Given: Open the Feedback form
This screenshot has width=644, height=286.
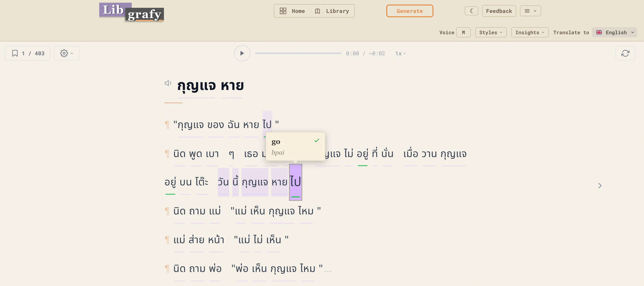Looking at the screenshot, I should tap(499, 11).
